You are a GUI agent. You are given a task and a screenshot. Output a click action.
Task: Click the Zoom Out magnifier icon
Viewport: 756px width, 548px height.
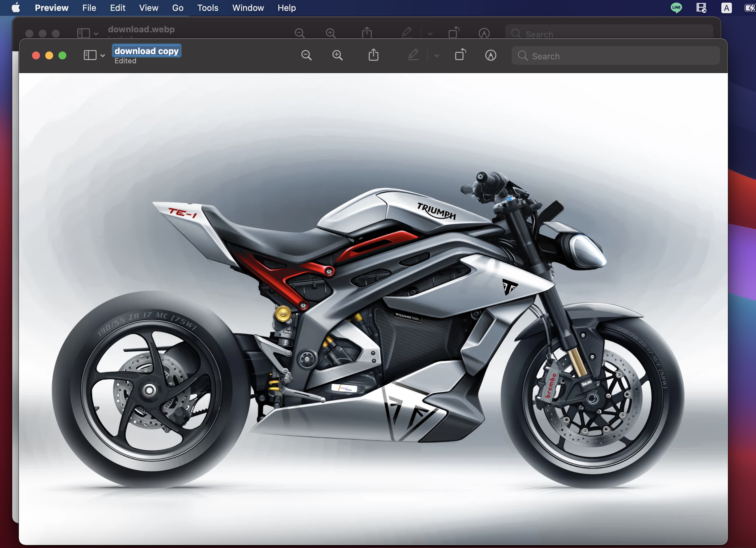tap(306, 55)
